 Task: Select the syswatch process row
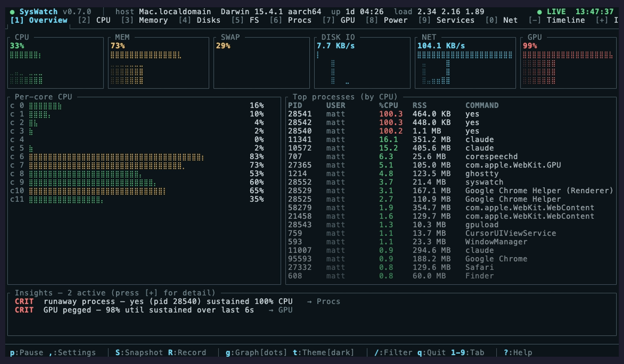click(x=451, y=182)
